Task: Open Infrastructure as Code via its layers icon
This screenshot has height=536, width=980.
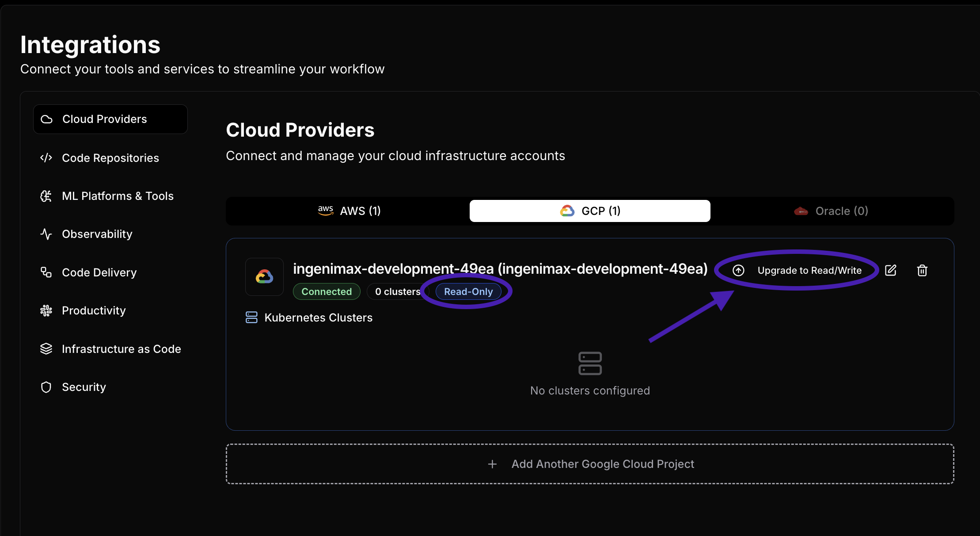Action: [x=46, y=348]
